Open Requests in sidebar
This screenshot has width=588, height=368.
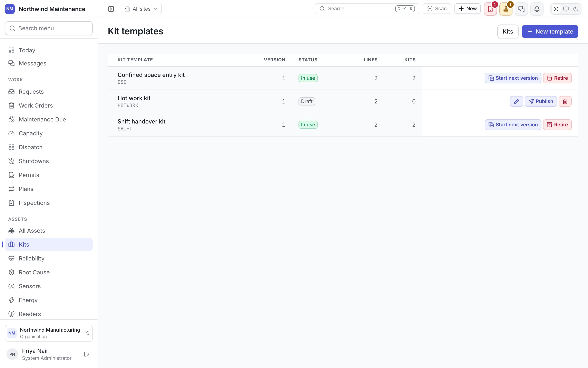[49, 92]
